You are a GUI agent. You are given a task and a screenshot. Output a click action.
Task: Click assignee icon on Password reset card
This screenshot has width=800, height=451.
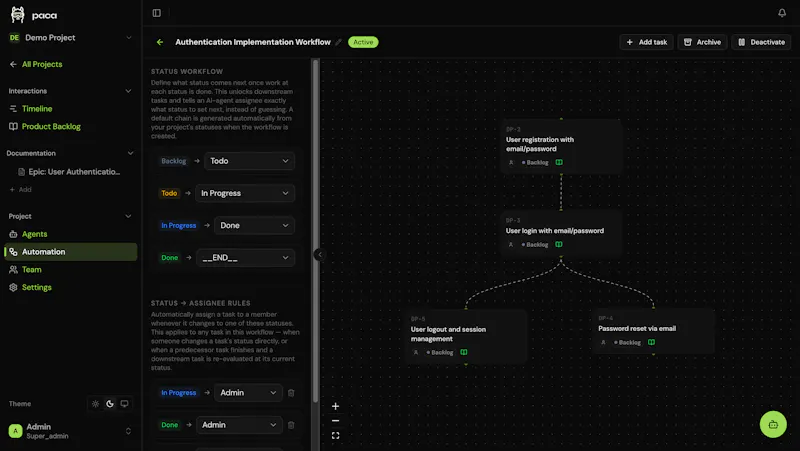pos(603,342)
